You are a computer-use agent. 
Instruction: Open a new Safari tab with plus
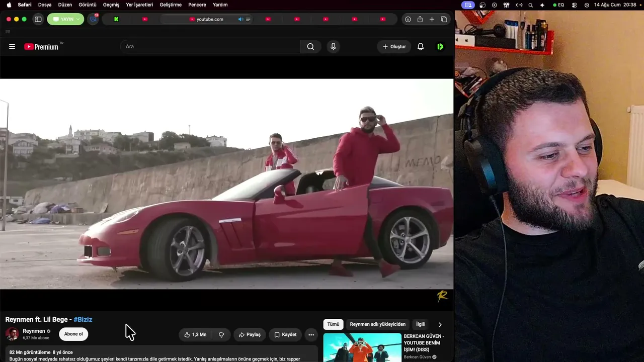(x=432, y=19)
